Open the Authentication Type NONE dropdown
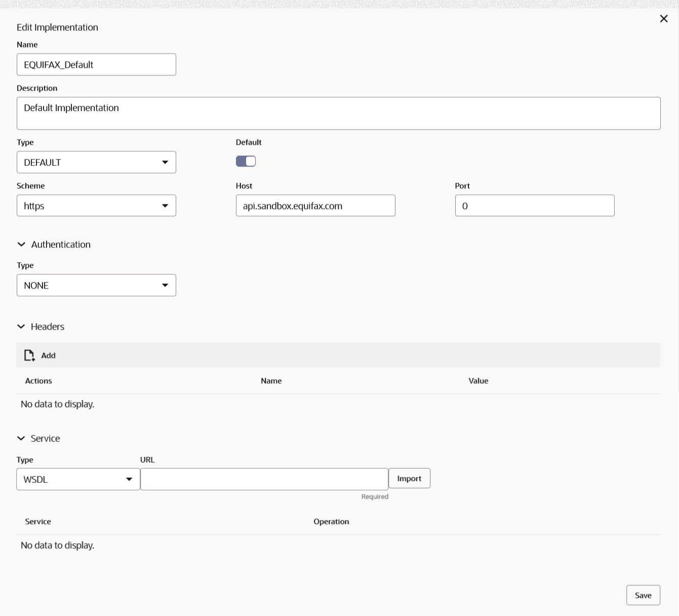679x616 pixels. pyautogui.click(x=96, y=285)
